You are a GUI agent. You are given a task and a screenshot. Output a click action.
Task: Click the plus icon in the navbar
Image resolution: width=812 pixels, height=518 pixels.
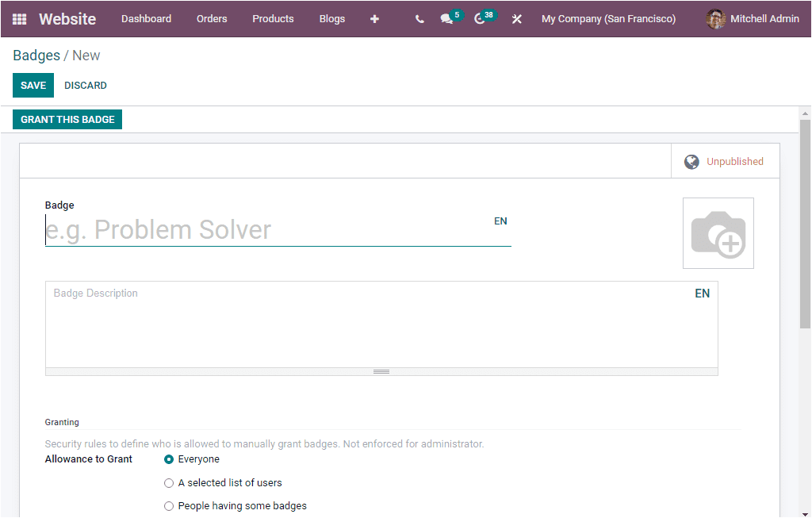coord(374,18)
